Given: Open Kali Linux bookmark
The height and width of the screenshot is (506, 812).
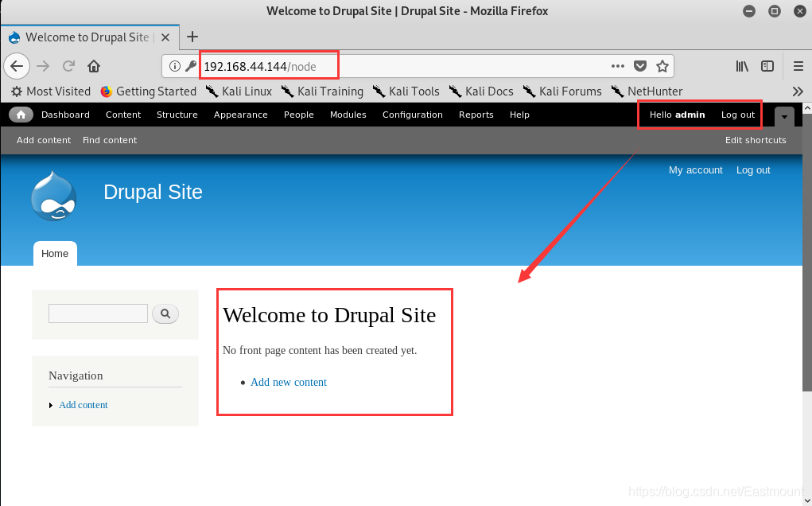Looking at the screenshot, I should pyautogui.click(x=239, y=91).
